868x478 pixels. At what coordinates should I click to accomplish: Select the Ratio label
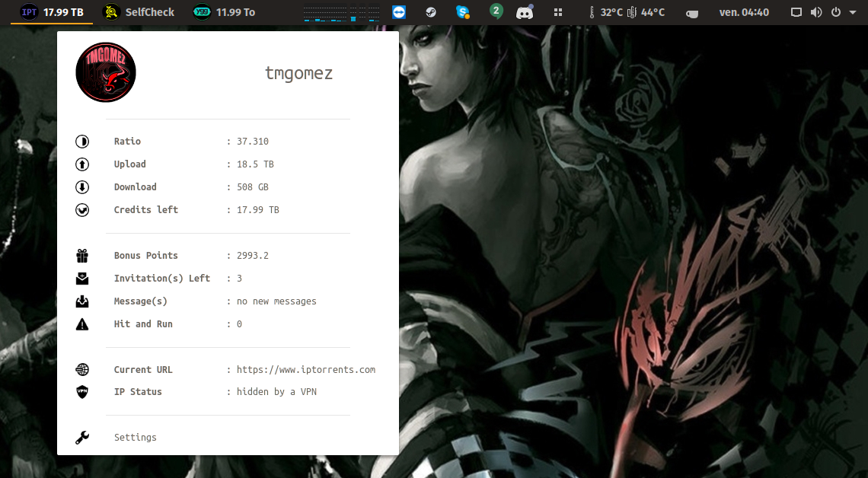pyautogui.click(x=127, y=141)
